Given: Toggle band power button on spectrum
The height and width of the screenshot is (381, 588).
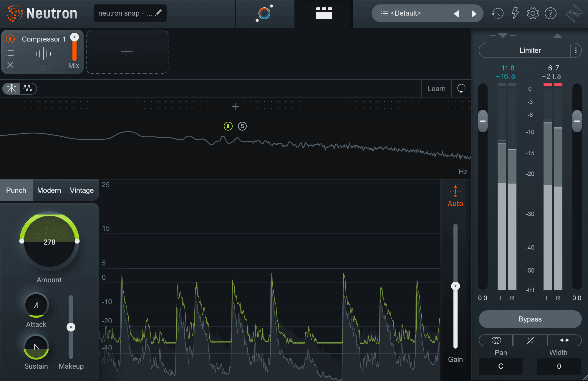Looking at the screenshot, I should point(228,126).
